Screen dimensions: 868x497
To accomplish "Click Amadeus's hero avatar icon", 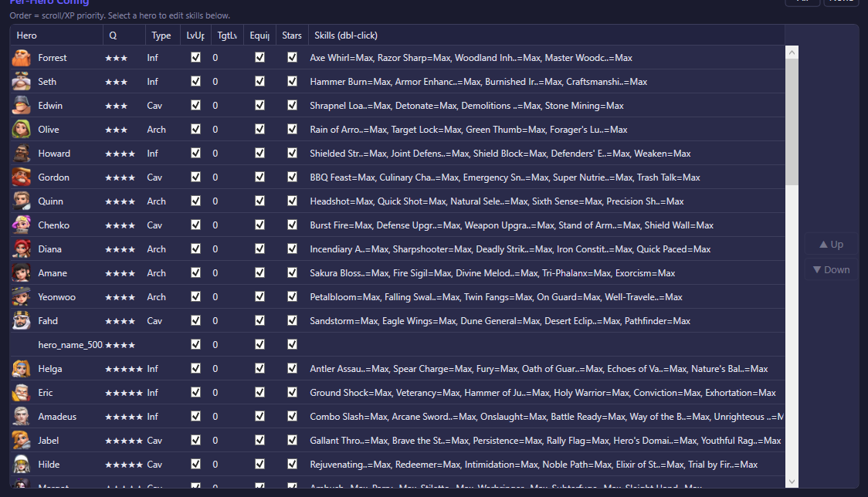I will click(22, 416).
